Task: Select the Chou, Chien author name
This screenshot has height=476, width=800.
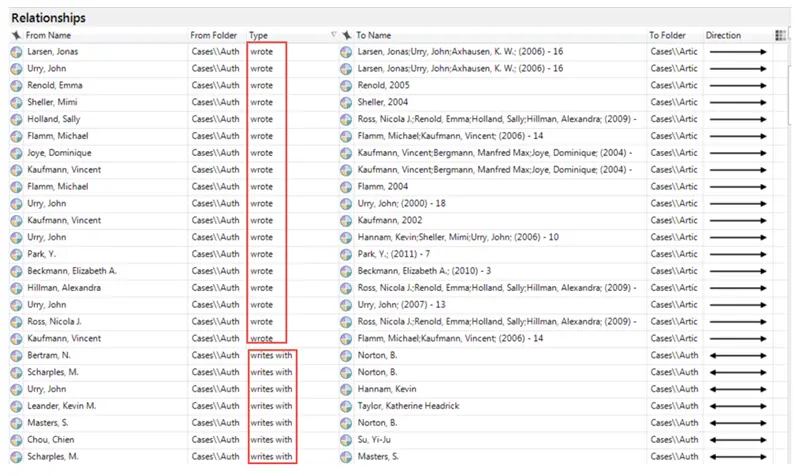Action: coord(51,439)
